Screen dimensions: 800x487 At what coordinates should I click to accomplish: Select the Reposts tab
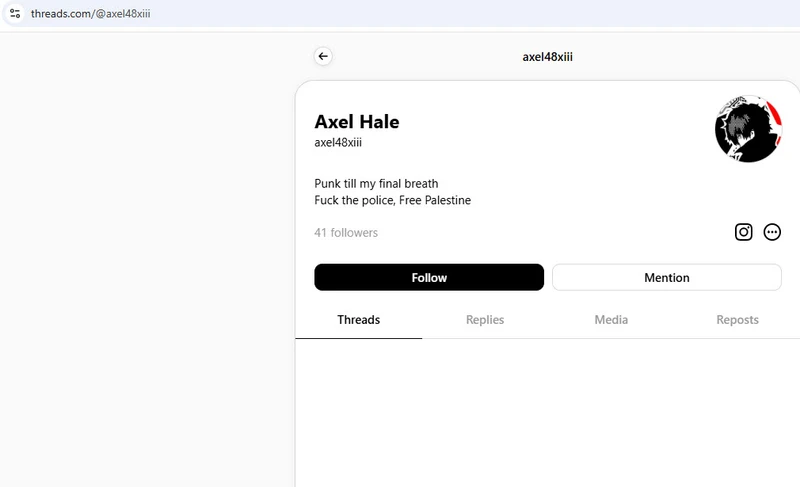pyautogui.click(x=737, y=320)
